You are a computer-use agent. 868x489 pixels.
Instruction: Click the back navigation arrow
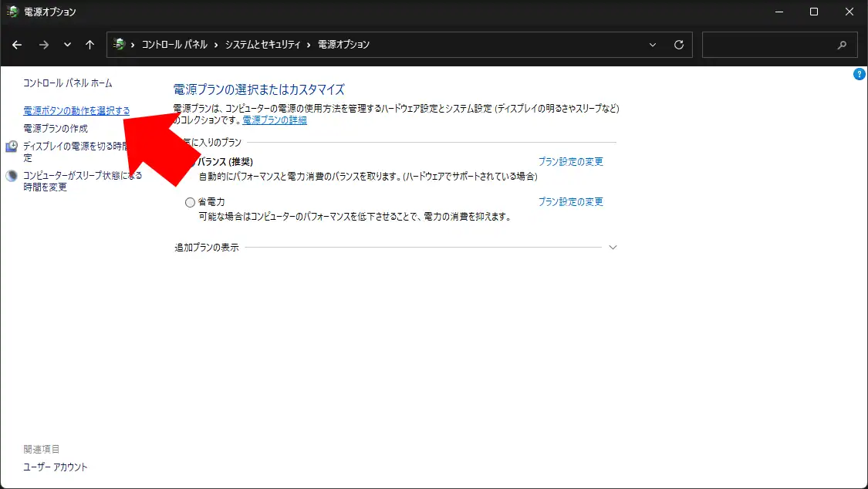point(17,45)
